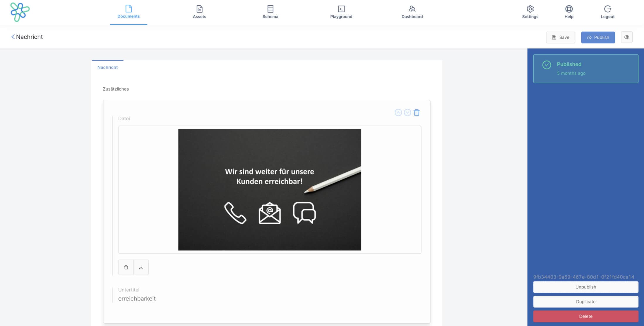This screenshot has width=644, height=326.
Task: Navigate to the Schema view
Action: pos(270,12)
